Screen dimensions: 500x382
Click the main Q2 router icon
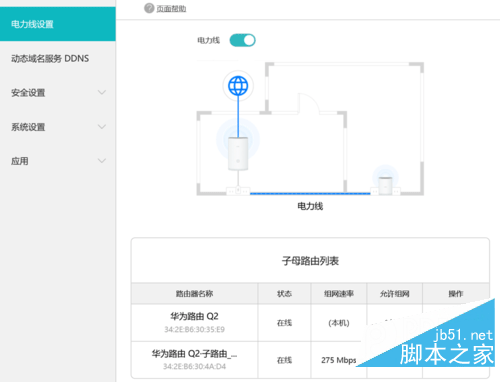click(x=238, y=154)
